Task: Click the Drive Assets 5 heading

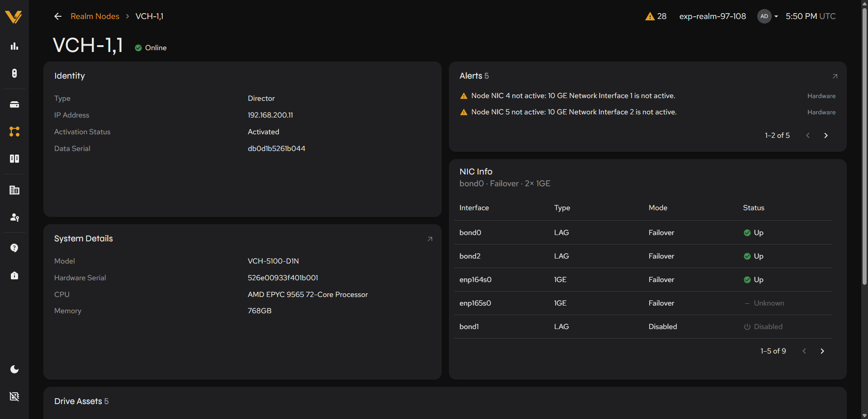Action: 81,401
